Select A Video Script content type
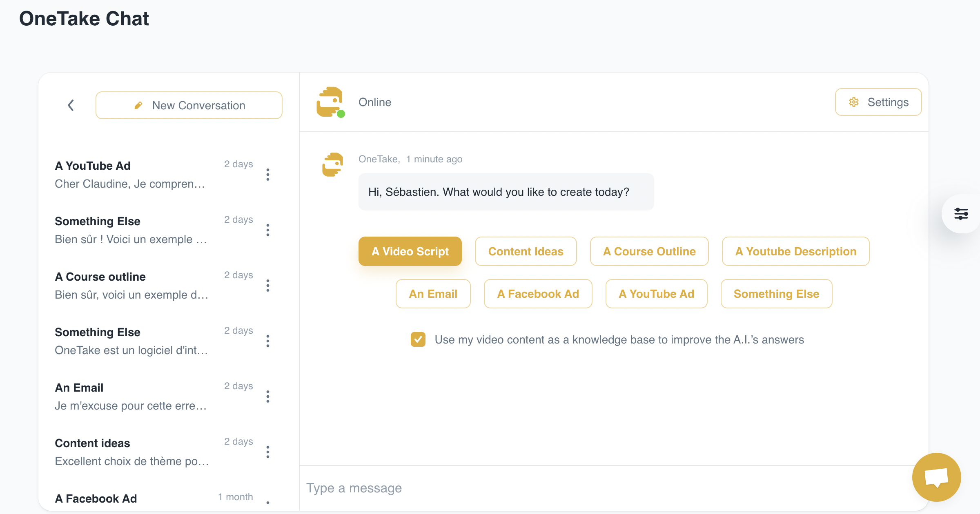980x514 pixels. tap(410, 251)
